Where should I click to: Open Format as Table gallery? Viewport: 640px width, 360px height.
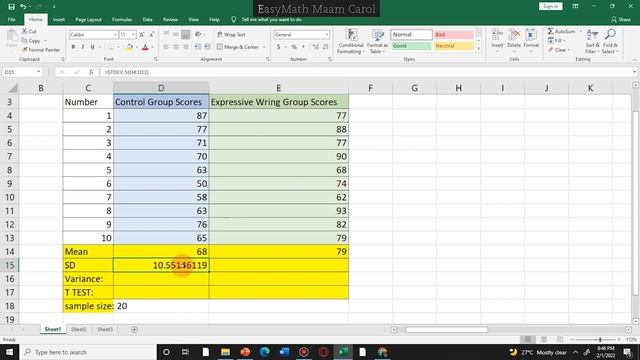pos(378,41)
